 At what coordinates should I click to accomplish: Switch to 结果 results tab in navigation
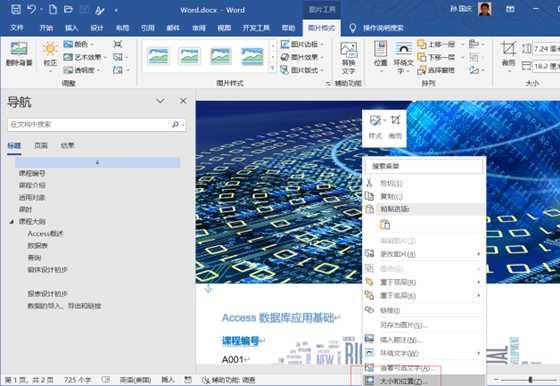(x=67, y=146)
